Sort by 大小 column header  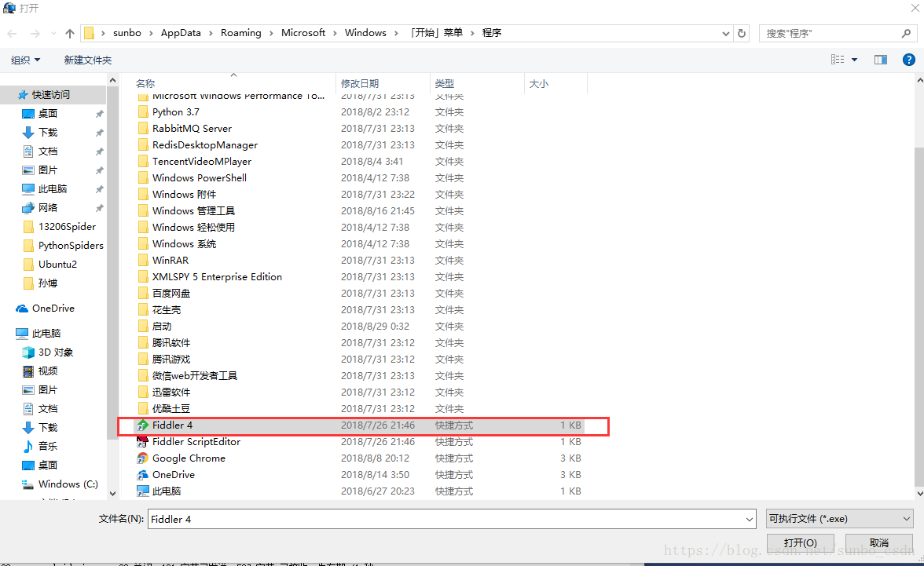pos(539,84)
